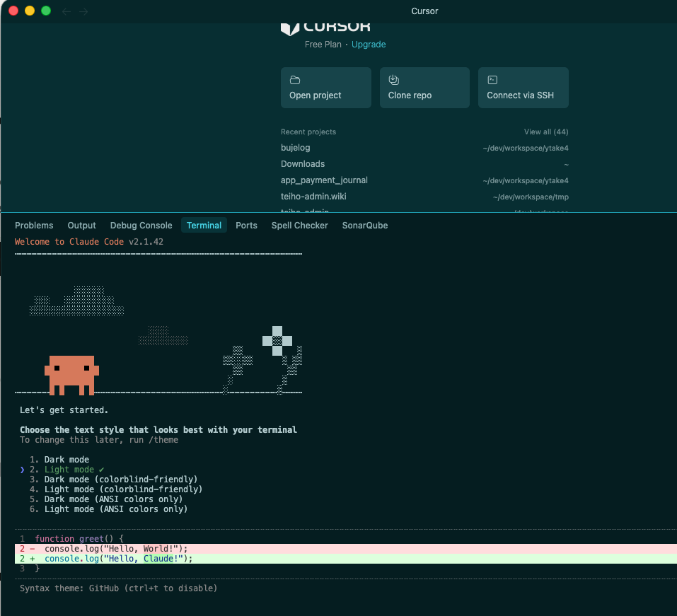Click the green fullscreen window button
Viewport: 677px width, 616px height.
coord(46,11)
